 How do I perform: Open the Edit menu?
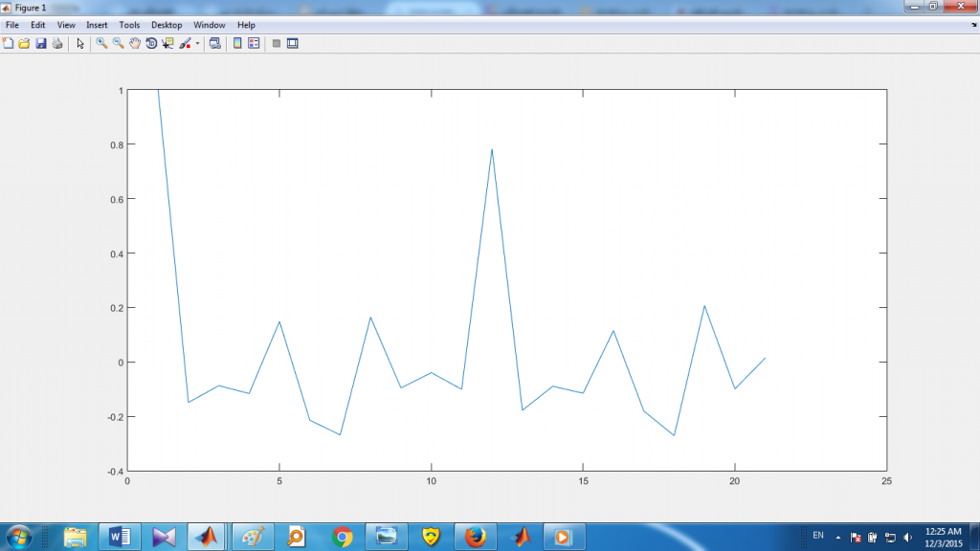(38, 25)
